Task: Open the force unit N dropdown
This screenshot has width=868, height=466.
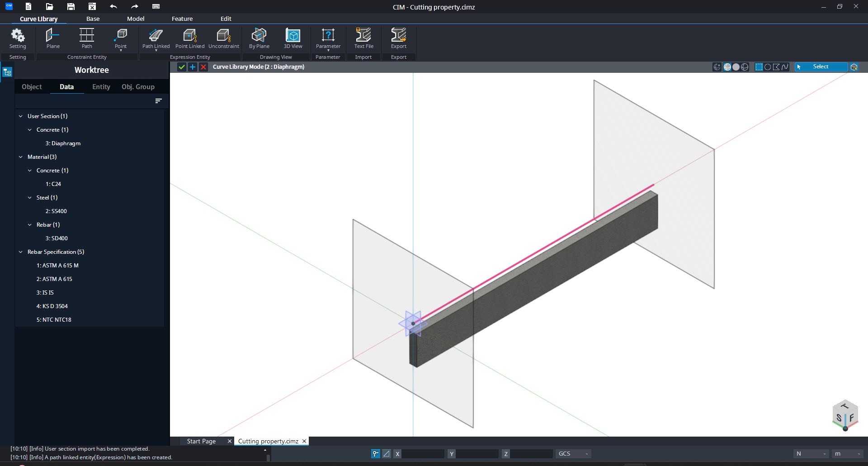Action: (811, 454)
